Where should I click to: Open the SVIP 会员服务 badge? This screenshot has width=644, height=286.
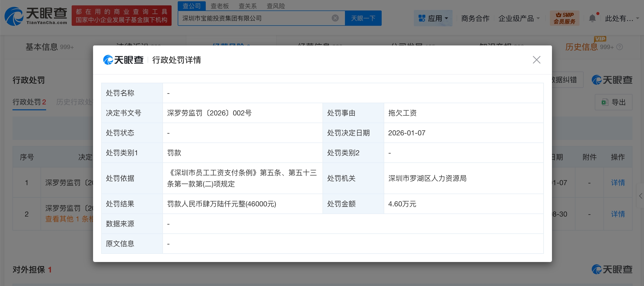(x=564, y=18)
